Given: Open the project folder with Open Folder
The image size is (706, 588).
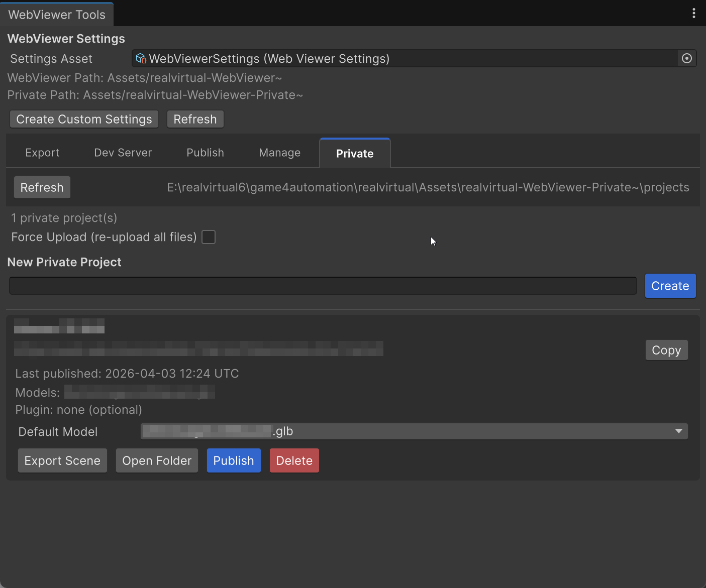Looking at the screenshot, I should pyautogui.click(x=157, y=461).
